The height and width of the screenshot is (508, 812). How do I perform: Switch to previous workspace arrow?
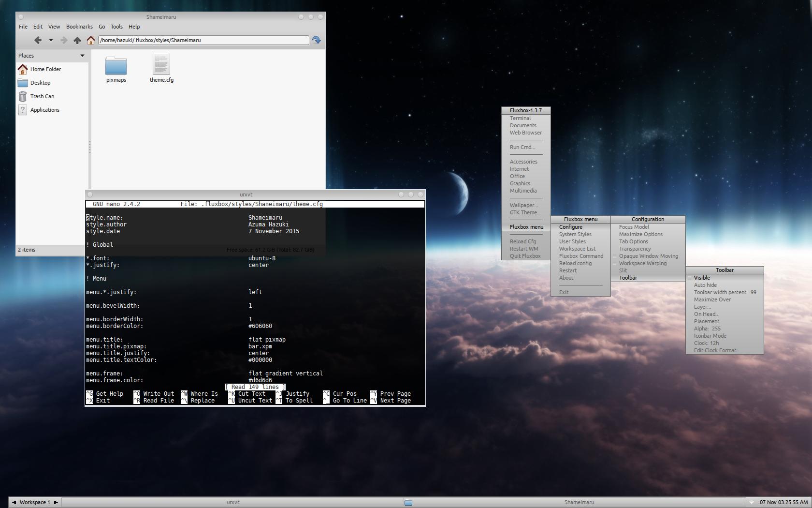coord(14,502)
